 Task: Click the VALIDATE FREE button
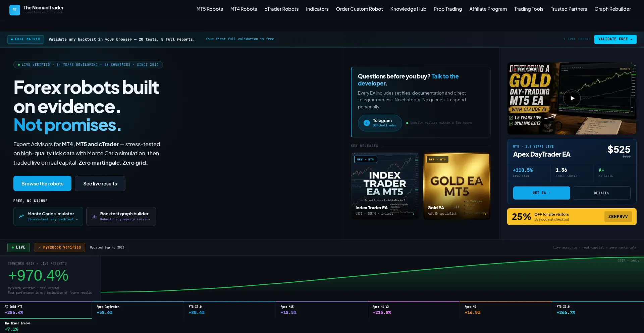615,39
